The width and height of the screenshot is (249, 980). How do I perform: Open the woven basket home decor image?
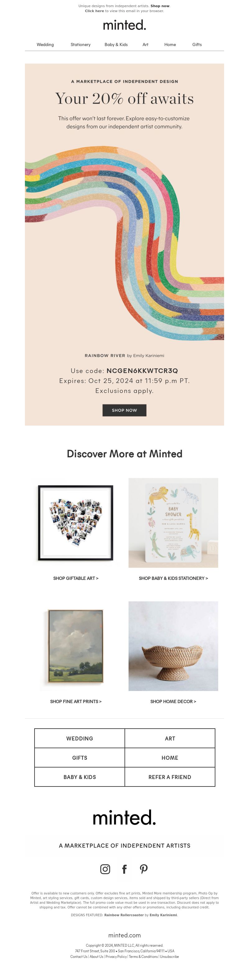coord(173,646)
